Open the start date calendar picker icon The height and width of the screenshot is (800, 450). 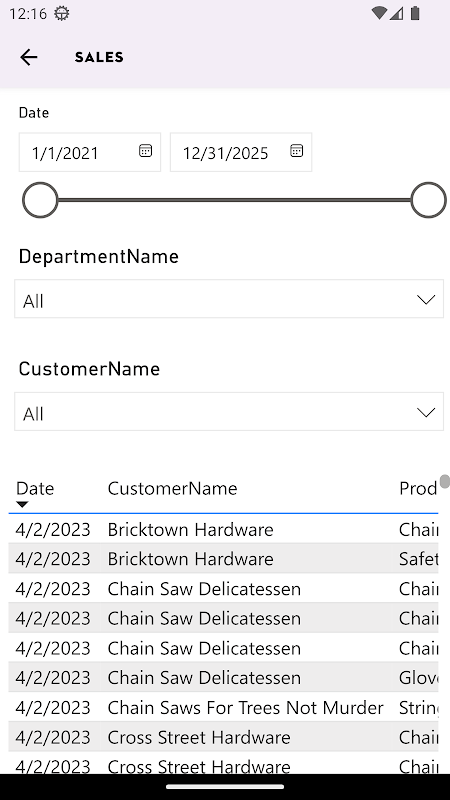(x=145, y=151)
